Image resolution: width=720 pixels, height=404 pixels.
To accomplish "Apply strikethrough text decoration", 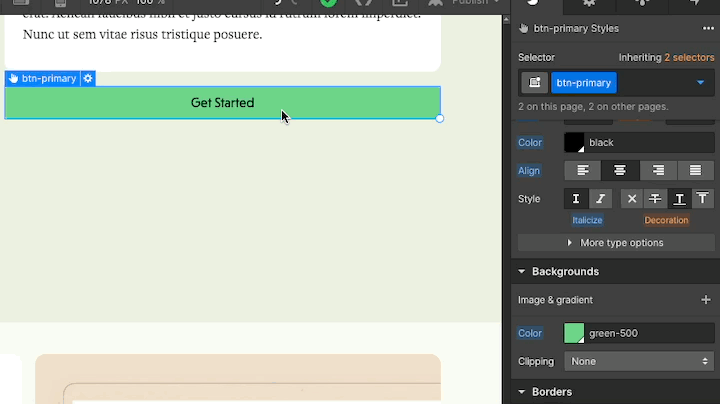I will click(x=654, y=199).
